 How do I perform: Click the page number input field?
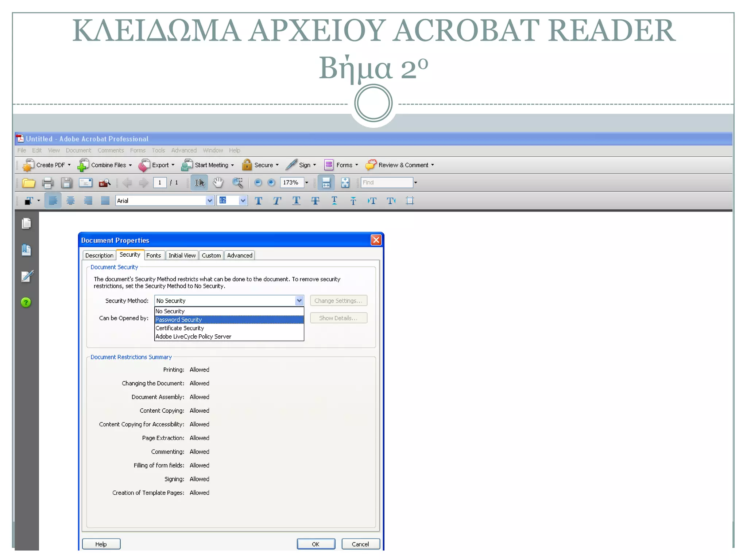coord(160,183)
